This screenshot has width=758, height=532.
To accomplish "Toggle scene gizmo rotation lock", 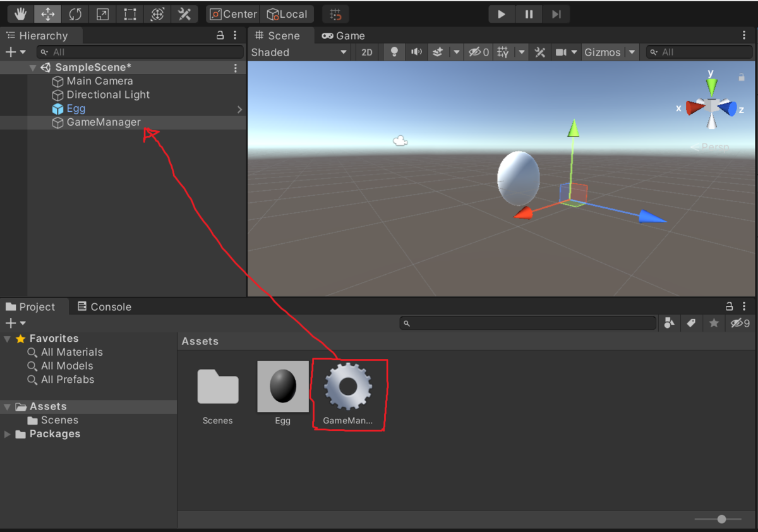I will coord(742,77).
